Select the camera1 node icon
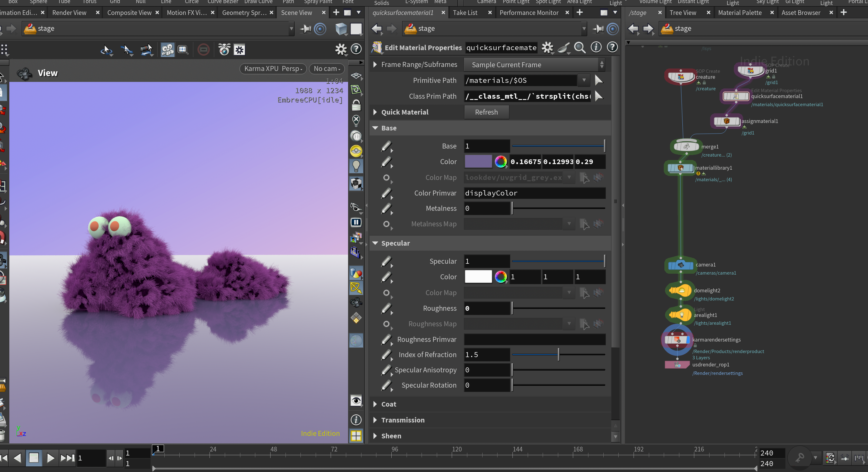This screenshot has width=868, height=472. click(681, 265)
